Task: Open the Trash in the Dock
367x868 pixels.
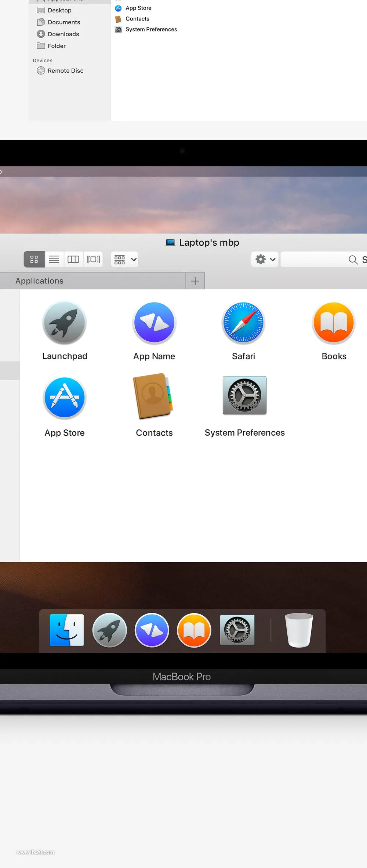Action: [299, 630]
